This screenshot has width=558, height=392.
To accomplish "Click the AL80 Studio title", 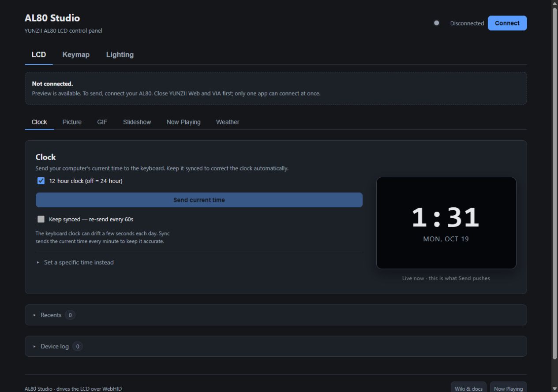I will (x=52, y=18).
